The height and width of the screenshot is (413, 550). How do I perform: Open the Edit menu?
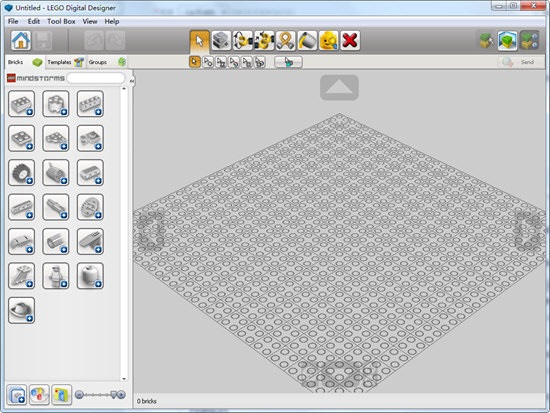coord(34,21)
